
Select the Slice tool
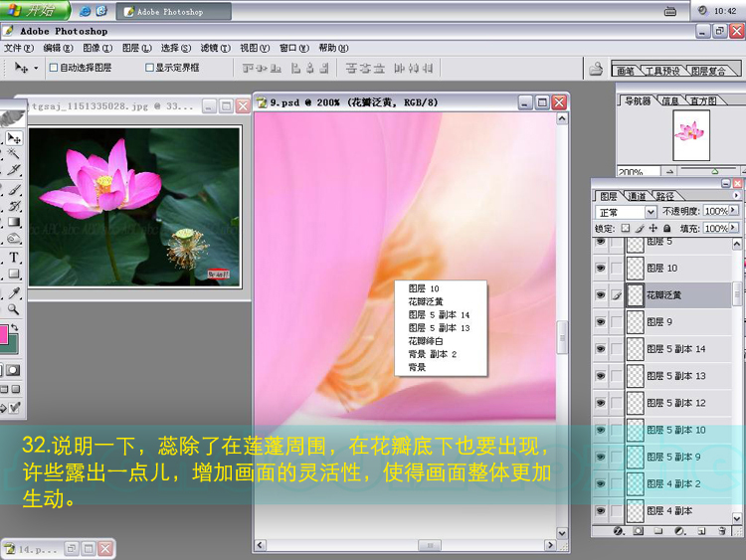point(14,170)
